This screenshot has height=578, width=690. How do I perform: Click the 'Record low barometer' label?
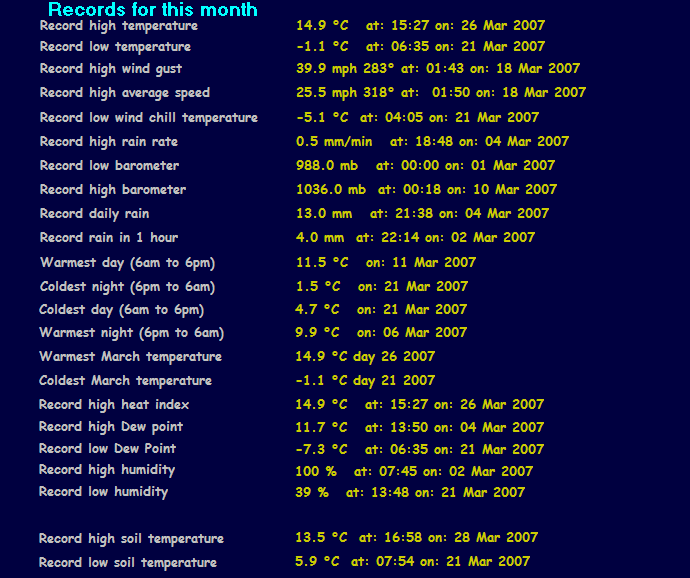[109, 166]
